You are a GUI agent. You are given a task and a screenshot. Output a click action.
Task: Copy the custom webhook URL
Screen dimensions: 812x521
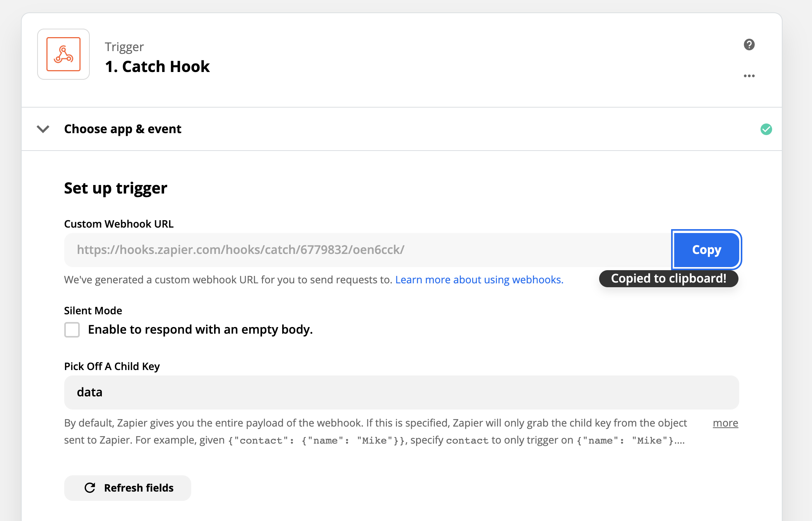pyautogui.click(x=706, y=250)
